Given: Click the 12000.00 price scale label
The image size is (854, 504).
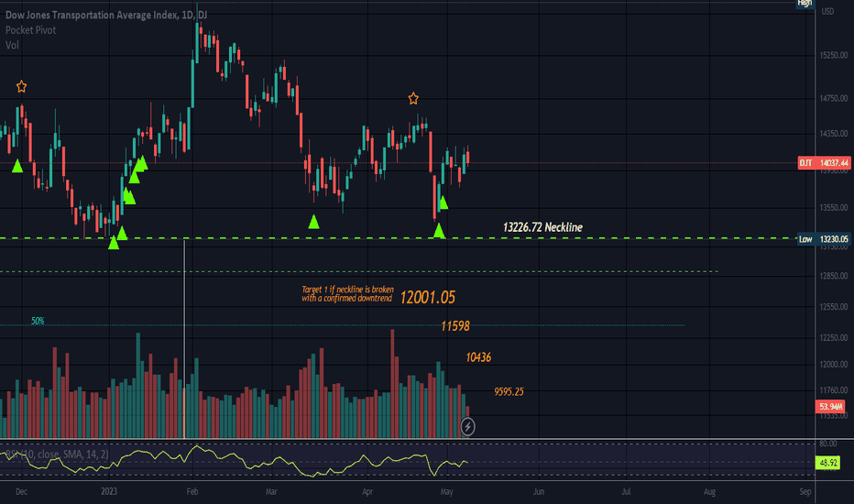Looking at the screenshot, I should [x=834, y=364].
